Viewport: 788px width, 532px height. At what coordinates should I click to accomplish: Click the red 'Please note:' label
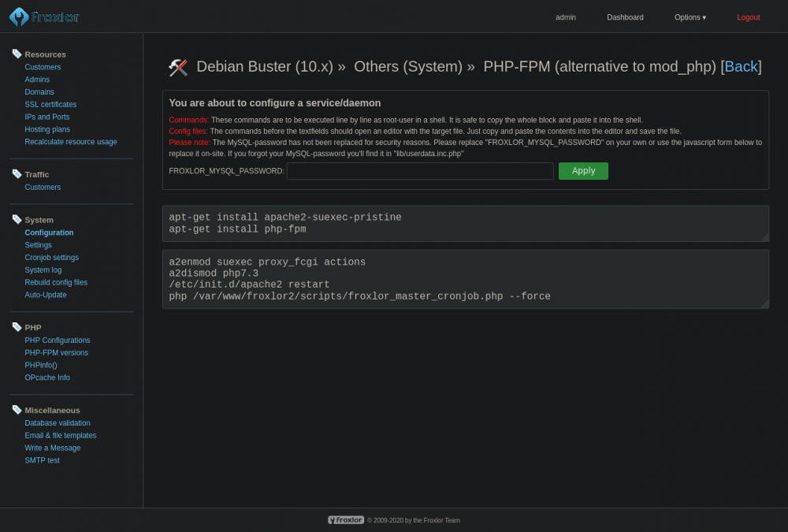[189, 143]
